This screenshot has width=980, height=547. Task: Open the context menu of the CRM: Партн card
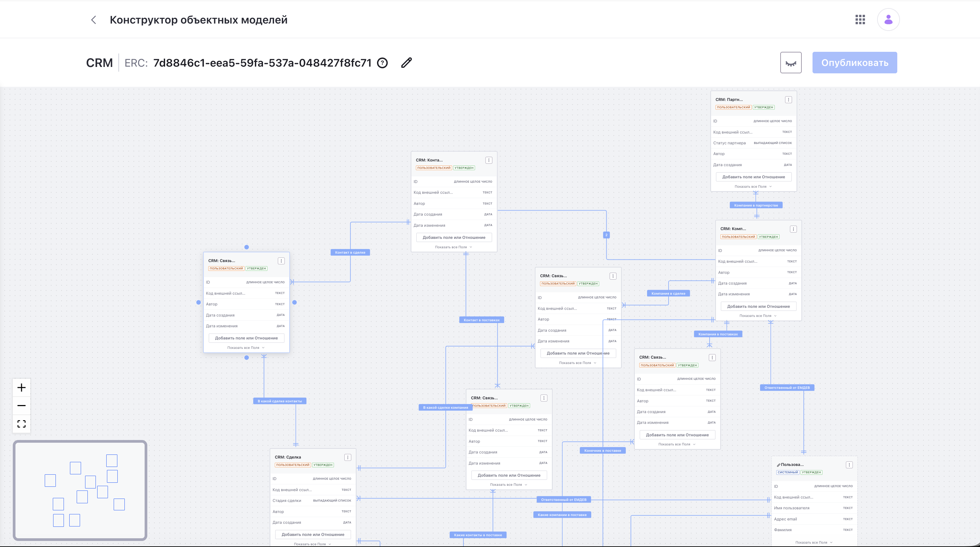pyautogui.click(x=788, y=99)
